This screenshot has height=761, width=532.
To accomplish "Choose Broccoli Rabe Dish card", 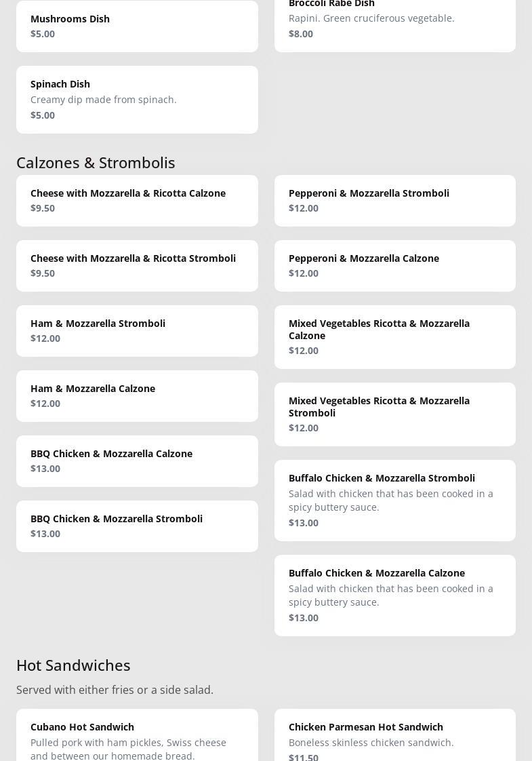I will [x=394, y=20].
